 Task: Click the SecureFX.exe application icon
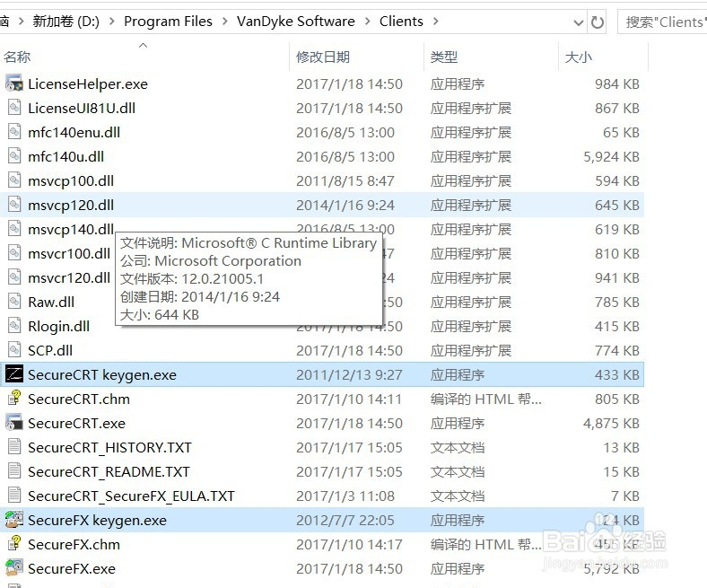click(x=14, y=568)
